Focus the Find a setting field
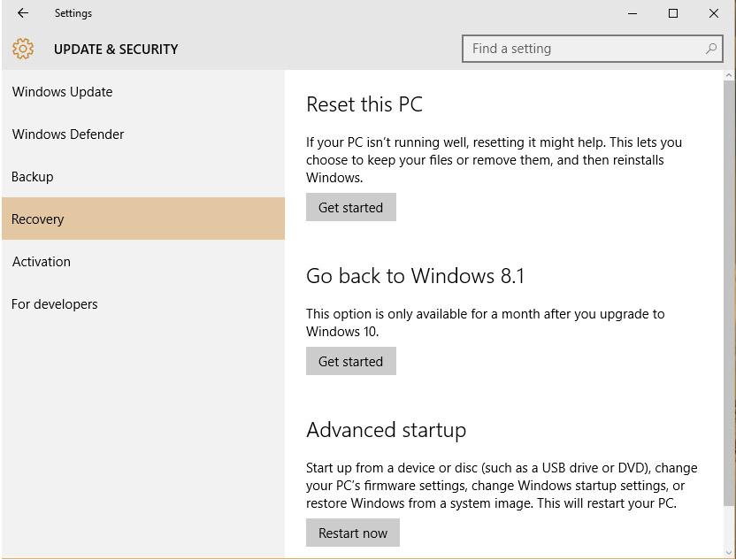 584,49
